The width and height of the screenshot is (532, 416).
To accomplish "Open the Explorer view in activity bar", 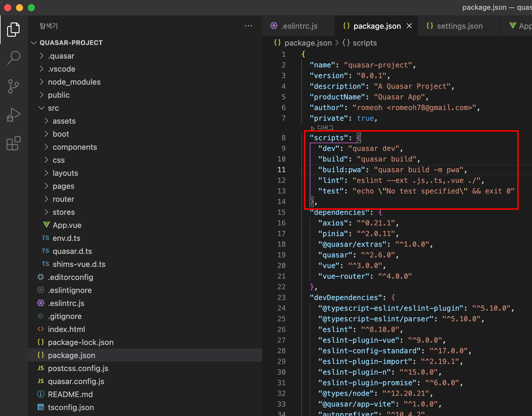I will click(x=13, y=30).
